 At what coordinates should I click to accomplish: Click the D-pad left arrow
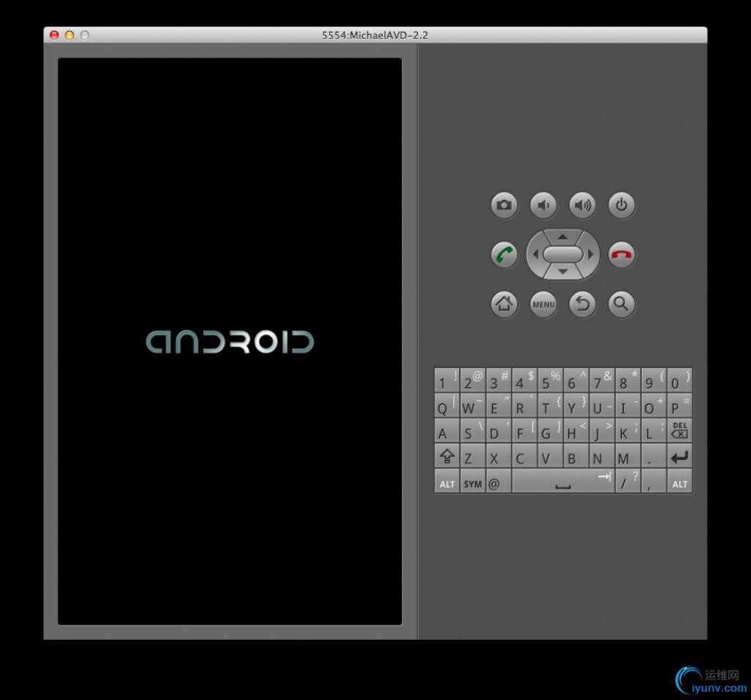[x=535, y=254]
